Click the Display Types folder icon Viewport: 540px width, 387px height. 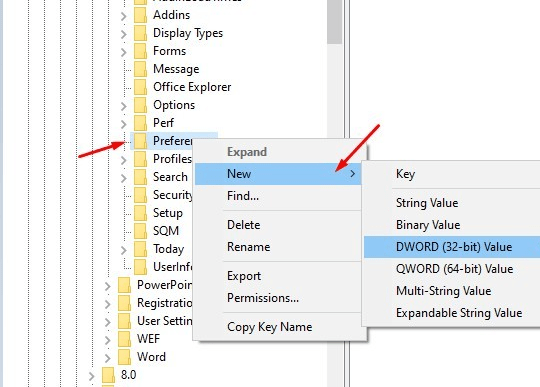[140, 33]
